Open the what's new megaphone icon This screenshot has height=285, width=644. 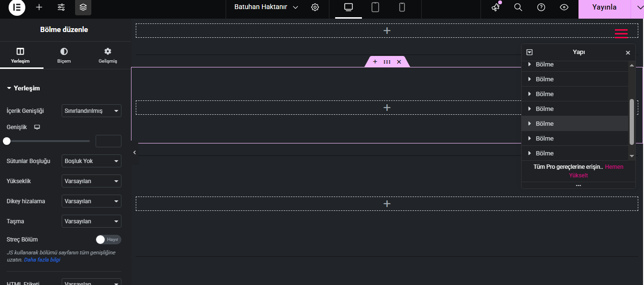click(x=496, y=7)
